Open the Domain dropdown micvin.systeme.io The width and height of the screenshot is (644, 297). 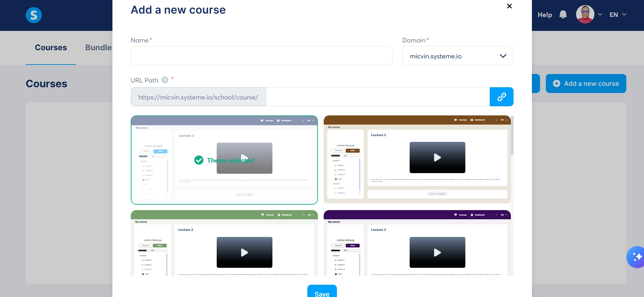pos(458,56)
